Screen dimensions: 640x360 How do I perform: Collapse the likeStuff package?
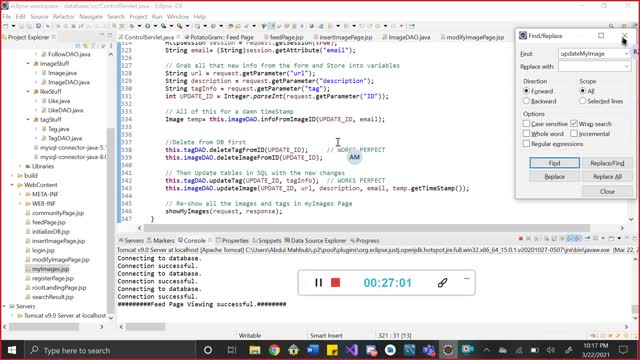tap(28, 91)
